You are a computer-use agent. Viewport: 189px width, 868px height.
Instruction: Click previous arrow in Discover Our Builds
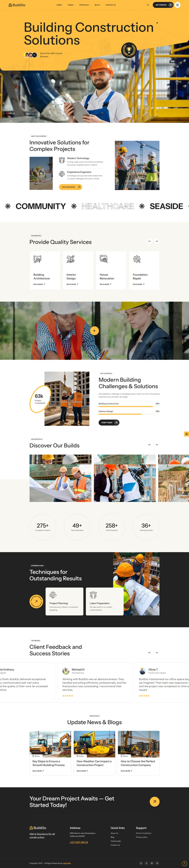pyautogui.click(x=150, y=445)
